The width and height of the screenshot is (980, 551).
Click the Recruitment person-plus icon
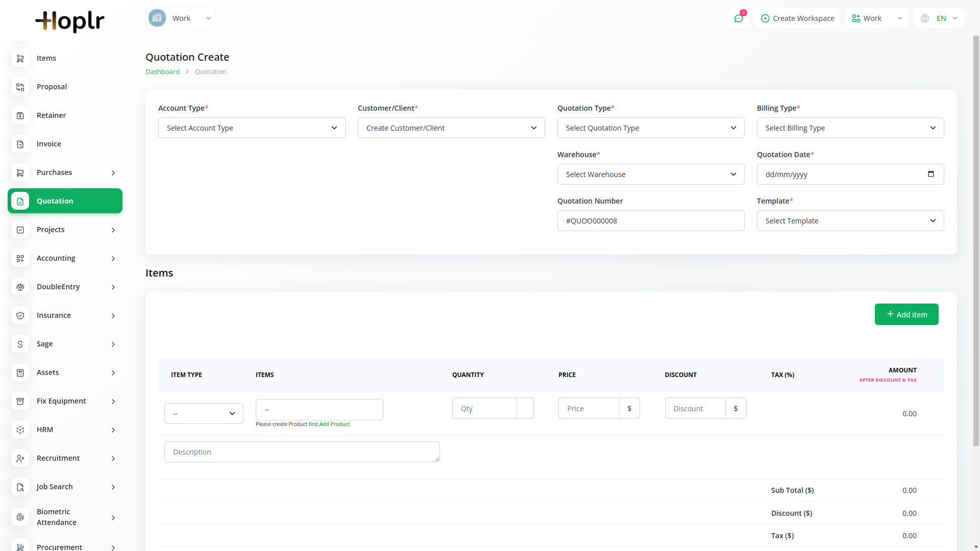20,458
